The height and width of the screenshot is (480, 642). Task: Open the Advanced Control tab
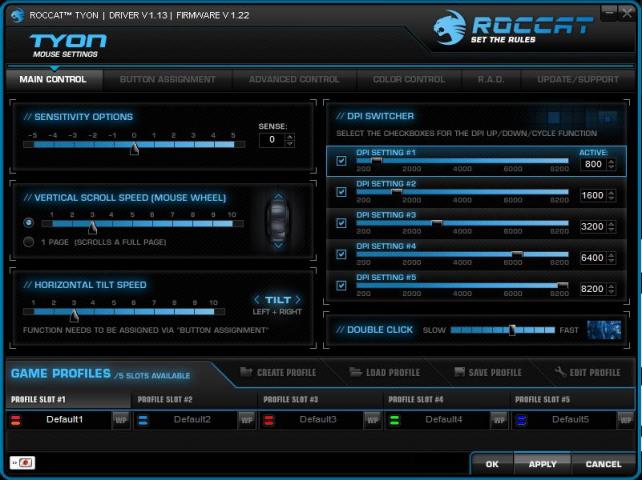(x=294, y=79)
